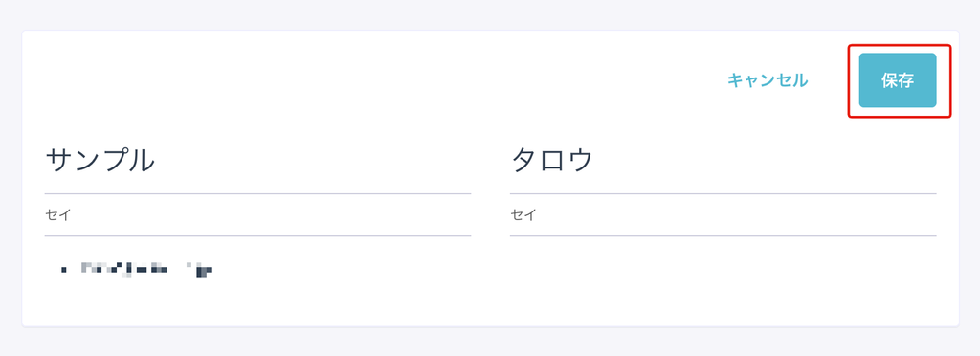
Task: Select the left セイ kana field
Action: (x=257, y=215)
